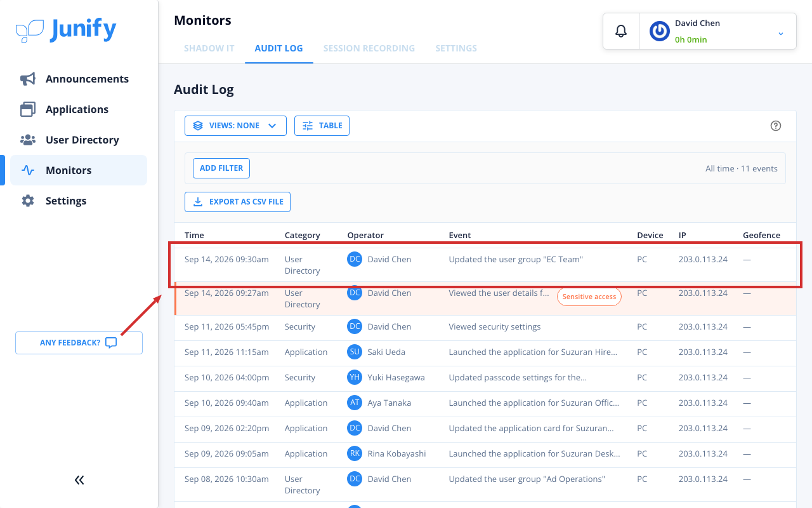This screenshot has width=812, height=508.
Task: Click Rina Kobayashi's RK avatar
Action: click(x=355, y=453)
